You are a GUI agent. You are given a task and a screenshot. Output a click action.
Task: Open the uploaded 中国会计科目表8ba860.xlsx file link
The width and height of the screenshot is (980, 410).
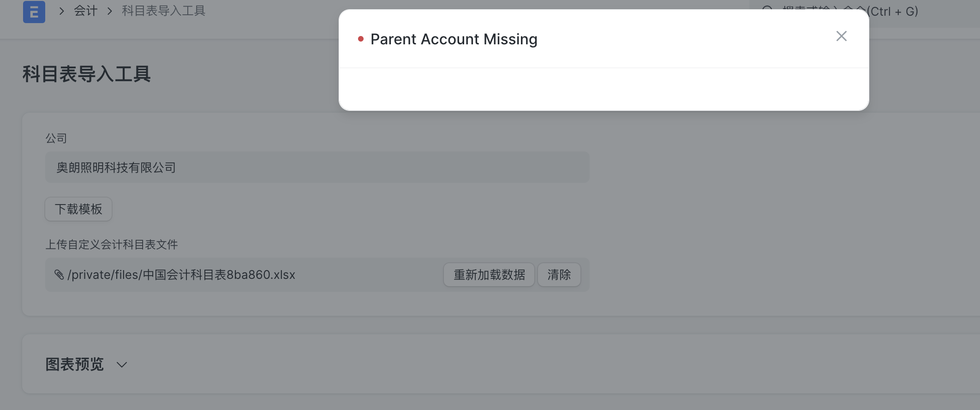(x=181, y=275)
